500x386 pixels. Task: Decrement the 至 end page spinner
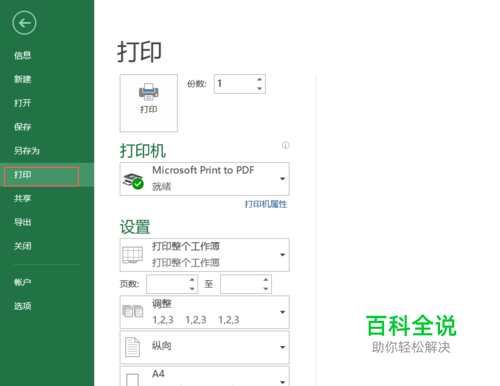tap(266, 289)
